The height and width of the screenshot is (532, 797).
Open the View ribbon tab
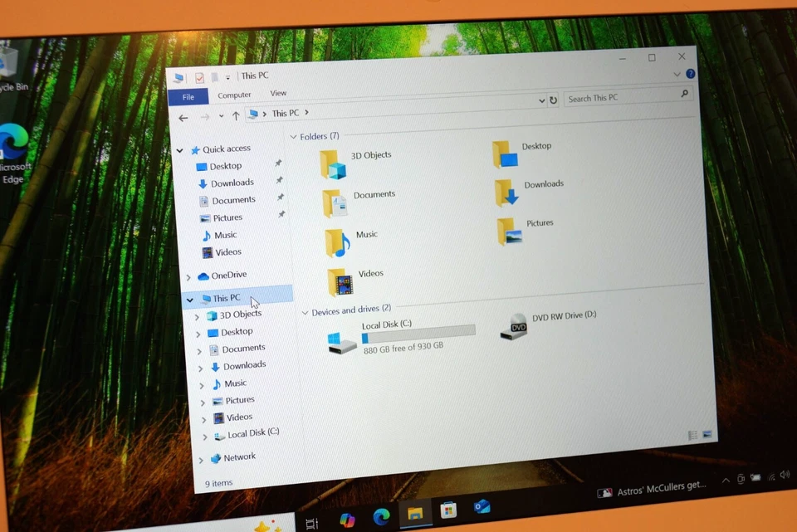point(278,93)
